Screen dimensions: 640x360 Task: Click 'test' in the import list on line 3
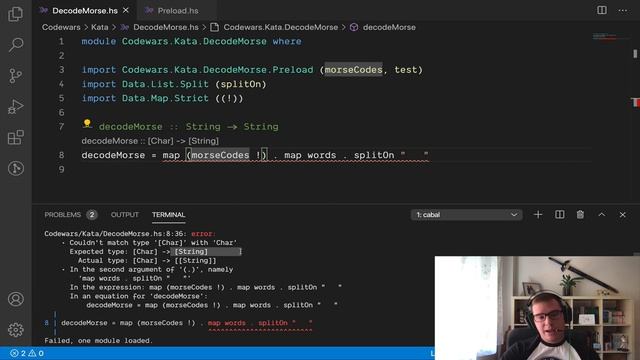click(406, 70)
